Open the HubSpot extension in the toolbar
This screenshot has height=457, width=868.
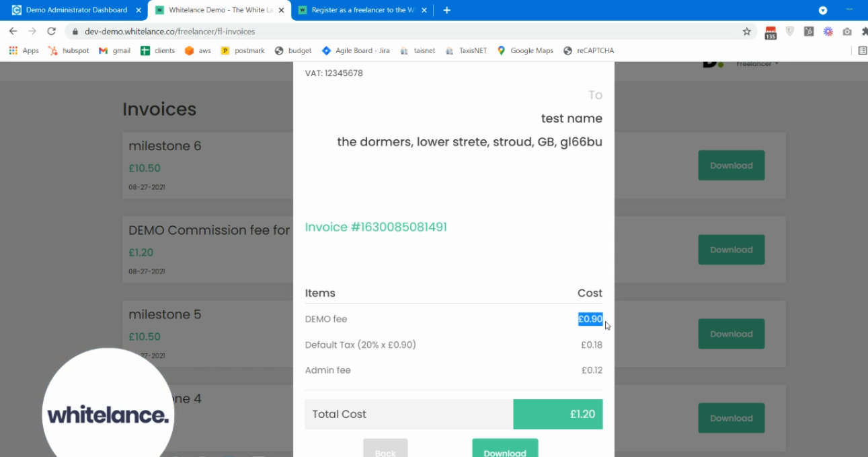click(x=809, y=31)
